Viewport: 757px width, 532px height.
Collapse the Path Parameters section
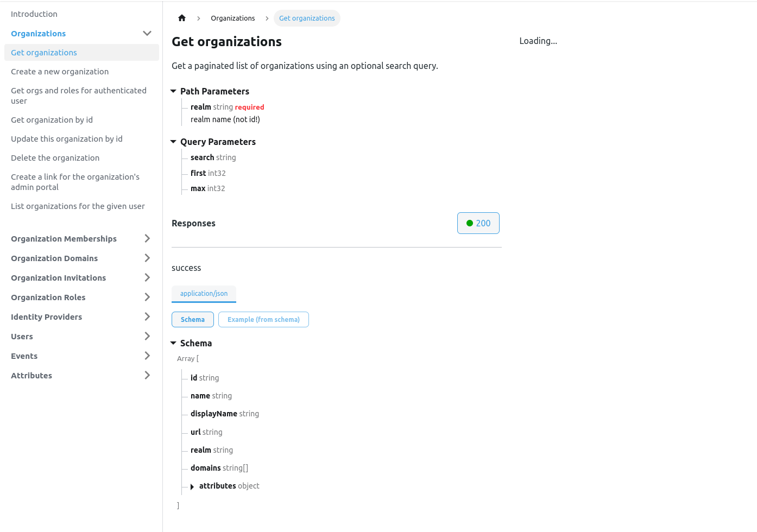(x=173, y=91)
